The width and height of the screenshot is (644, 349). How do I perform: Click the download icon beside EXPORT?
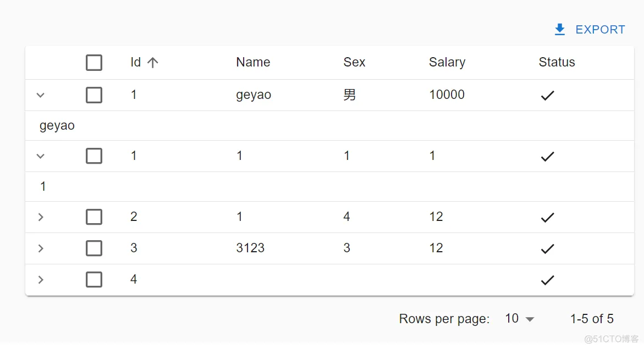click(560, 30)
